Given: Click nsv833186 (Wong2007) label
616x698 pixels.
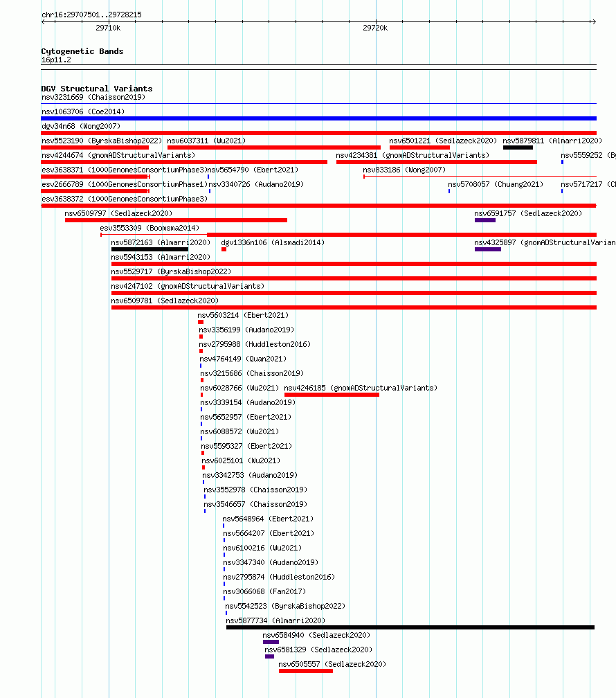Looking at the screenshot, I should [404, 170].
